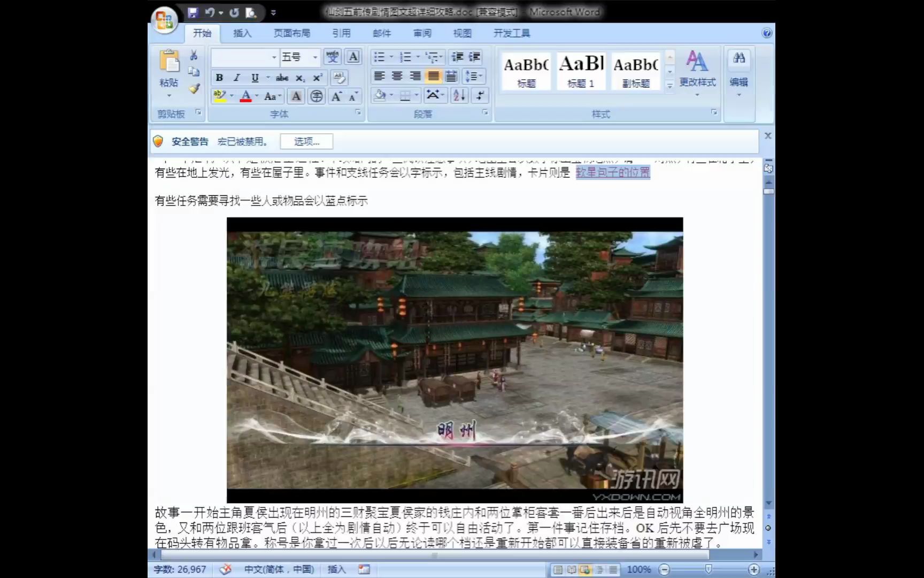The height and width of the screenshot is (578, 924).
Task: Apply the 标题 1 style
Action: 581,71
